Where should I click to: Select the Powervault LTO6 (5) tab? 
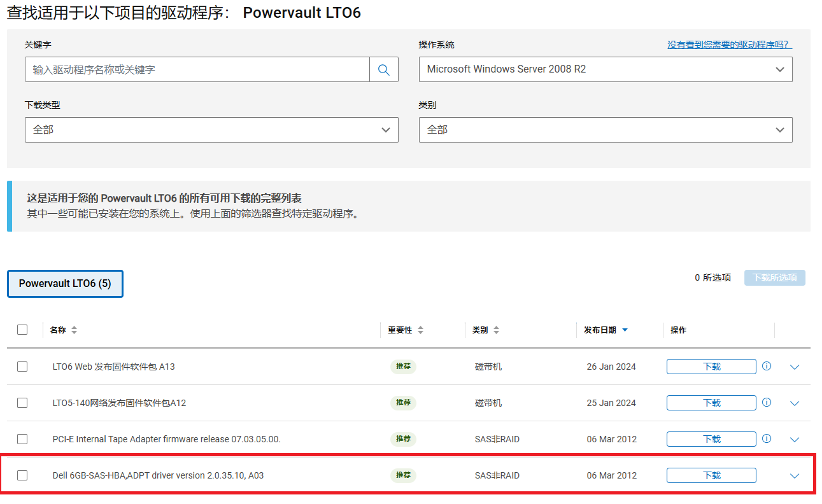coord(65,284)
